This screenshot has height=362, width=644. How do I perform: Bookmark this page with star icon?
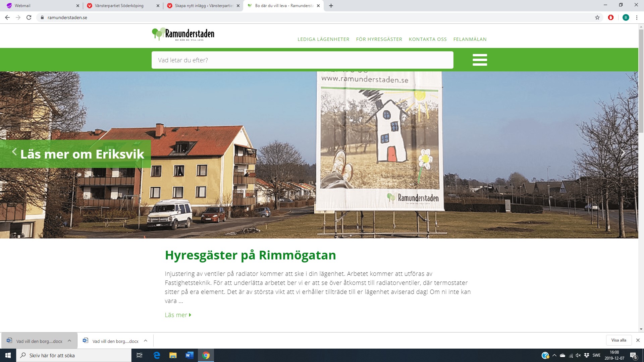point(597,17)
